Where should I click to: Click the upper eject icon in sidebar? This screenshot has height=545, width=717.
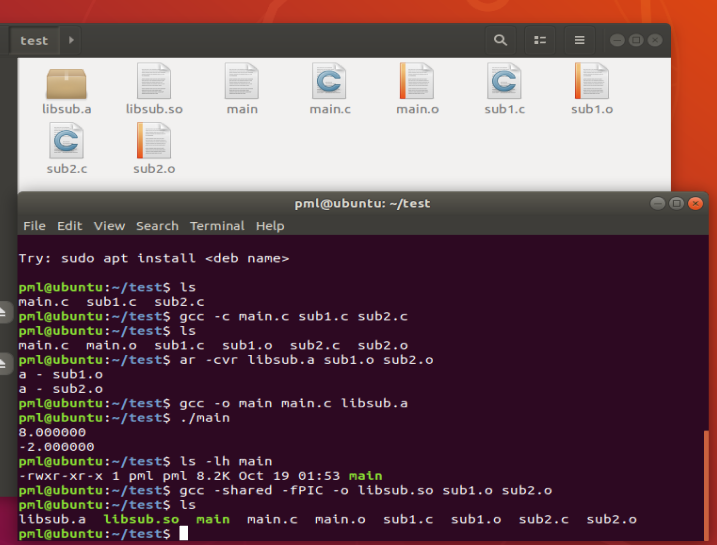3,313
